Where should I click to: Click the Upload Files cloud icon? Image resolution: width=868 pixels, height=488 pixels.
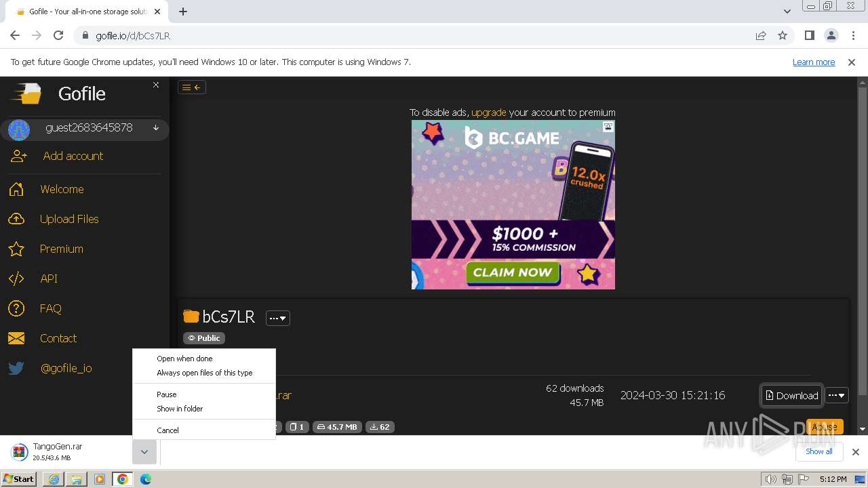click(16, 219)
